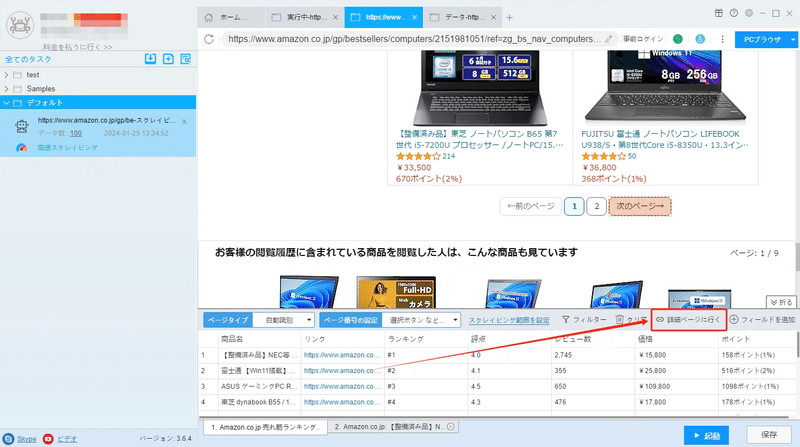Screen dimensions: 800x447
Task: Click the speedometer icon beside 高速スクレイピング
Action: (x=21, y=148)
